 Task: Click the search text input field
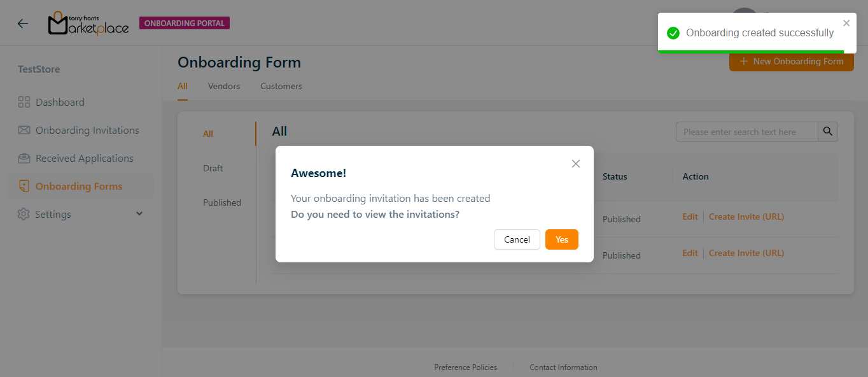[746, 132]
